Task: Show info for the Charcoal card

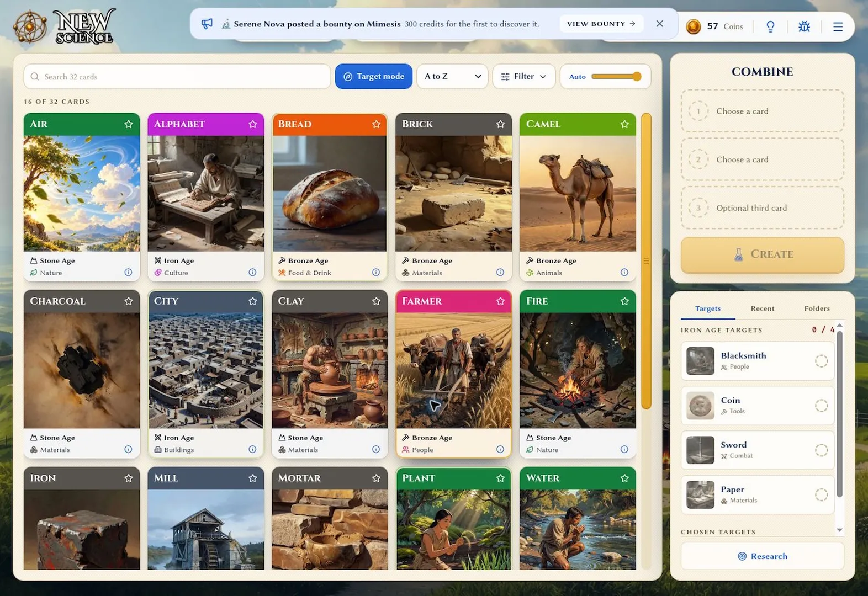Action: (128, 449)
